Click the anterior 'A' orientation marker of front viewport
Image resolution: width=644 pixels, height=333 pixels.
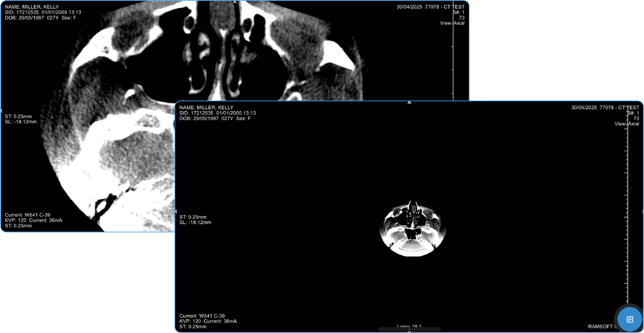tap(410, 102)
